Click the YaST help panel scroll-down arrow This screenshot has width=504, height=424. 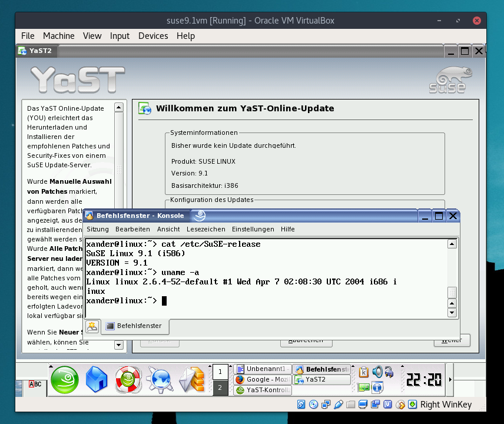(119, 345)
